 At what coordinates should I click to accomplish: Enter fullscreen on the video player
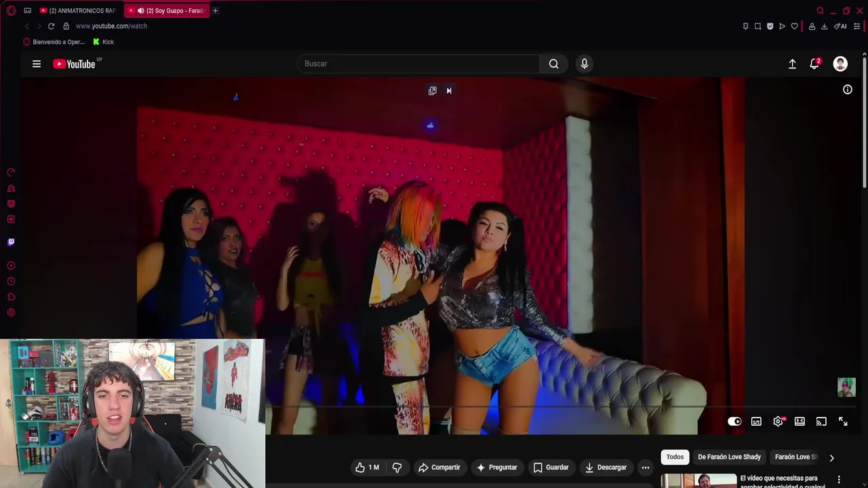(843, 422)
